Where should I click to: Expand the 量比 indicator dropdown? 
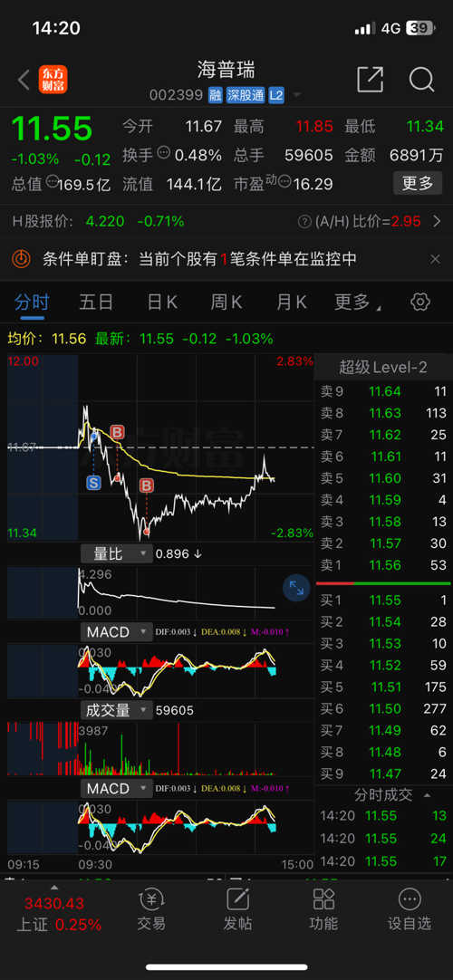[116, 553]
